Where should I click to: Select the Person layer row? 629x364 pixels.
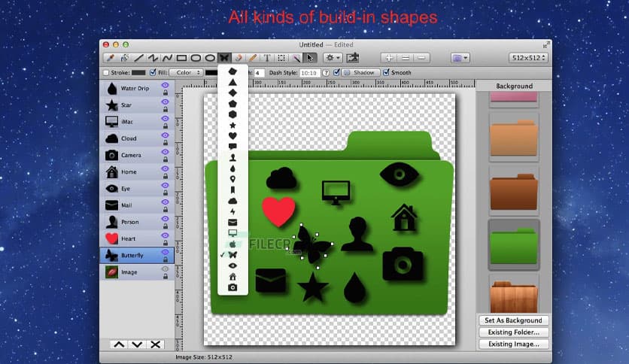[x=137, y=222]
